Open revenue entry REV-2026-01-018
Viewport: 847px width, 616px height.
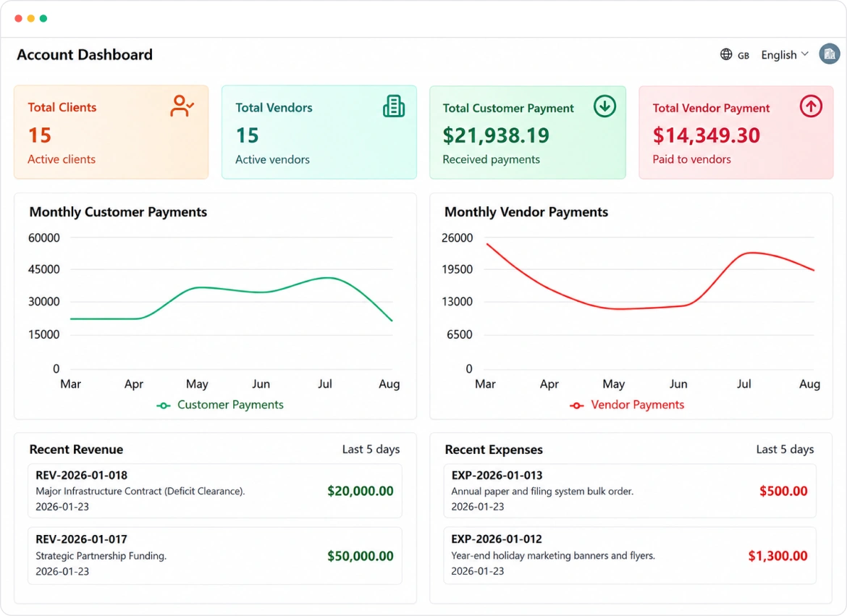215,491
